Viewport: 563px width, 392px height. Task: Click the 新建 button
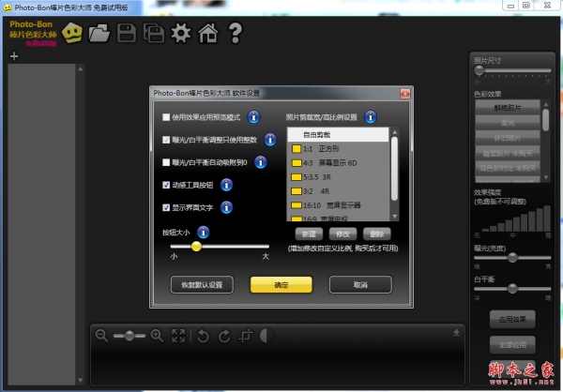click(309, 234)
